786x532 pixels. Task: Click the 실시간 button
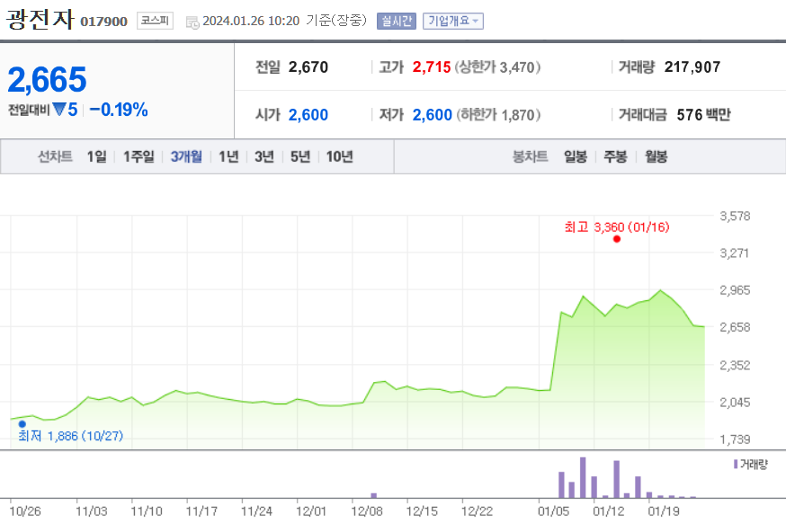tap(396, 20)
